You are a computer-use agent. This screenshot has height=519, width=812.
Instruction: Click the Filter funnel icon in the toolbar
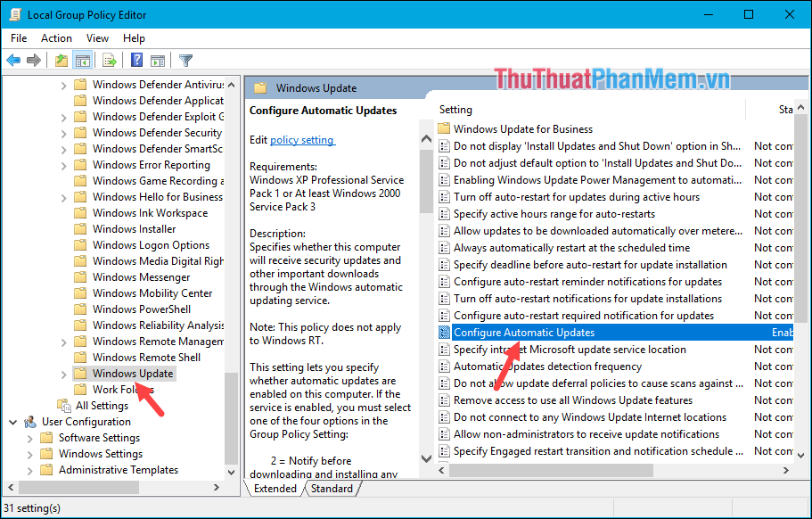[x=185, y=60]
